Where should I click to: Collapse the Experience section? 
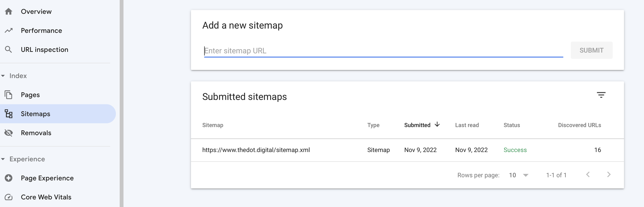pos(3,159)
